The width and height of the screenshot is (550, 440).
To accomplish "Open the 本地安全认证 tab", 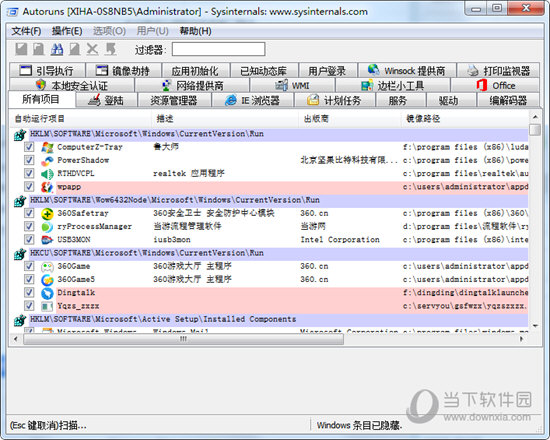I will pyautogui.click(x=72, y=86).
